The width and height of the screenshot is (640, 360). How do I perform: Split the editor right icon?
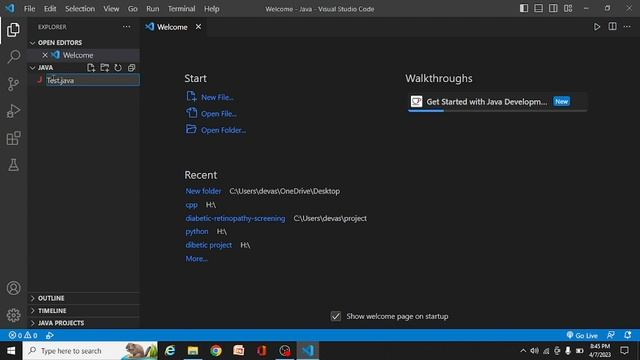(x=612, y=27)
